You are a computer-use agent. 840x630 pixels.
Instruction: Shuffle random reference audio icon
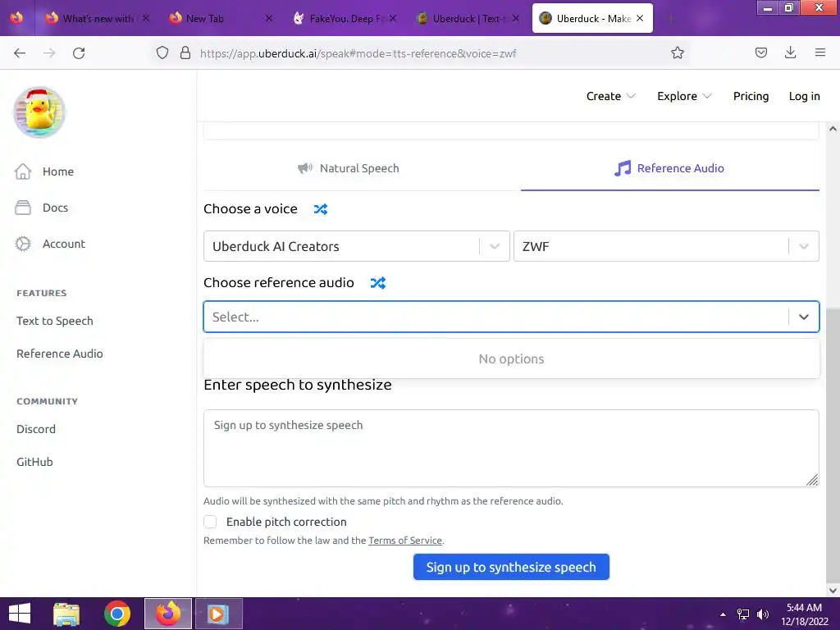tap(377, 283)
